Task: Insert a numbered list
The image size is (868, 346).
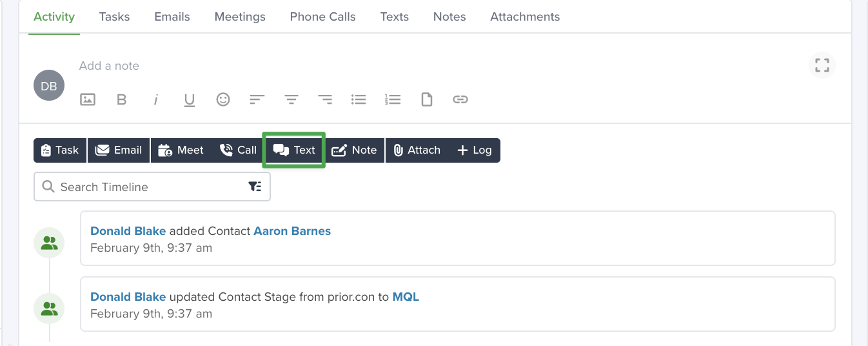Action: pyautogui.click(x=393, y=99)
